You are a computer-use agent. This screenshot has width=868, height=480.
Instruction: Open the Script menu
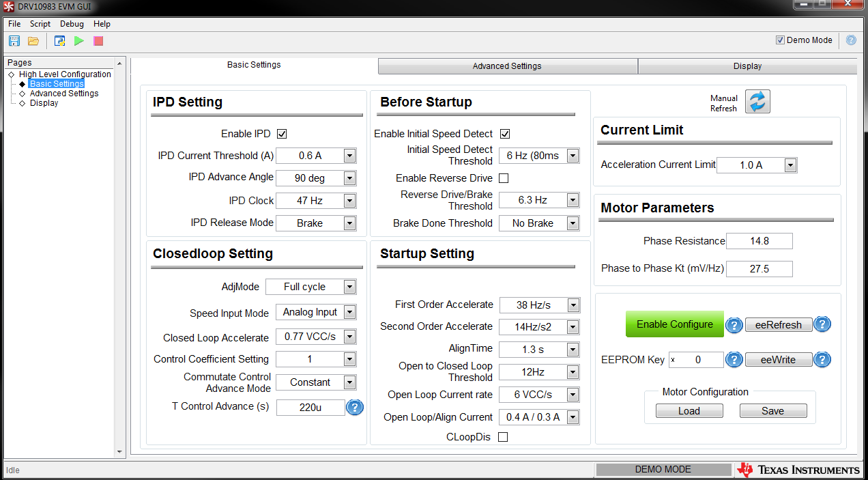40,24
